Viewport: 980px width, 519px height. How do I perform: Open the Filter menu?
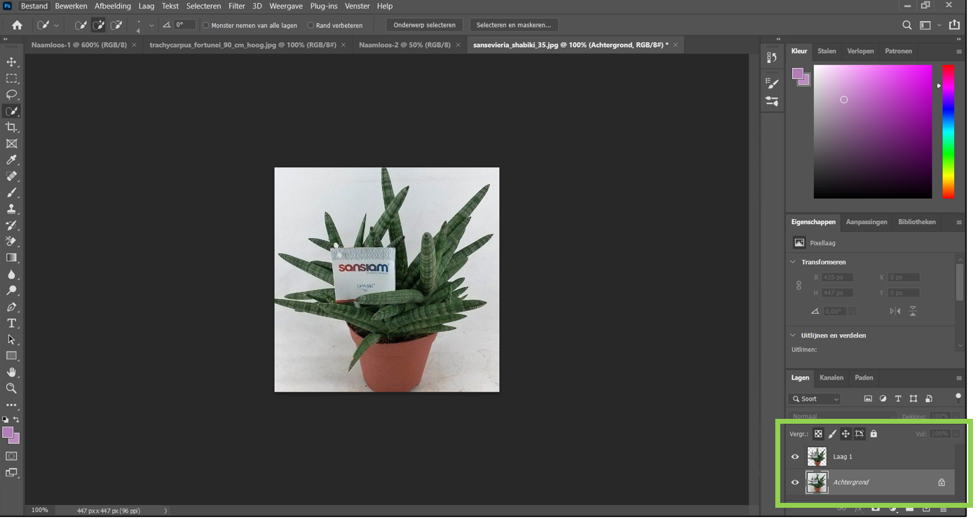(236, 6)
